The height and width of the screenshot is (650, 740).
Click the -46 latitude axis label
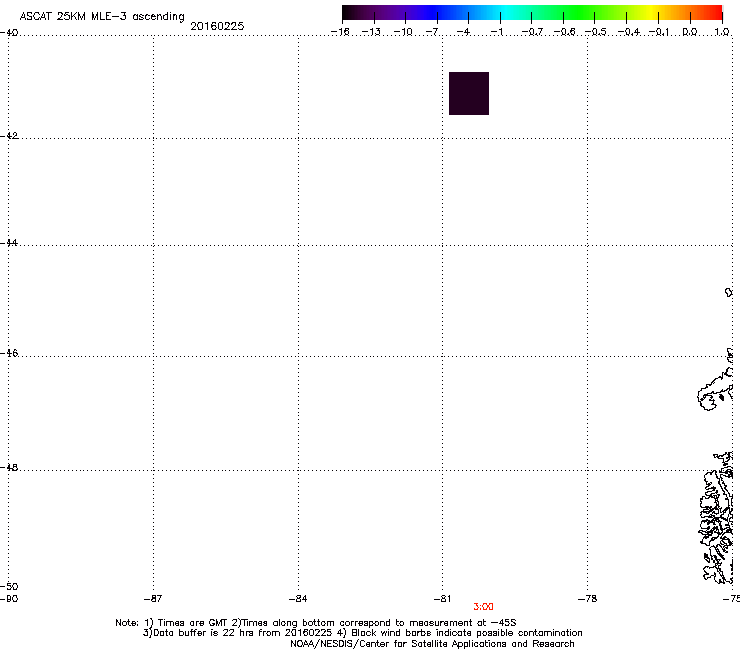(x=9, y=353)
